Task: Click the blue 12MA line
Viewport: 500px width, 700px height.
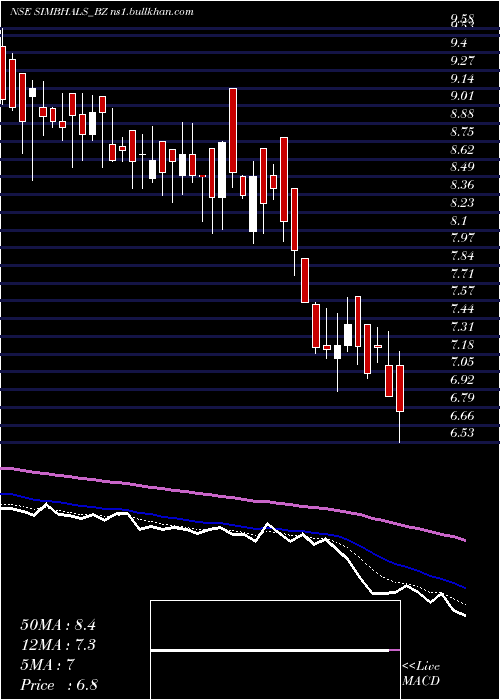Action: point(232,526)
